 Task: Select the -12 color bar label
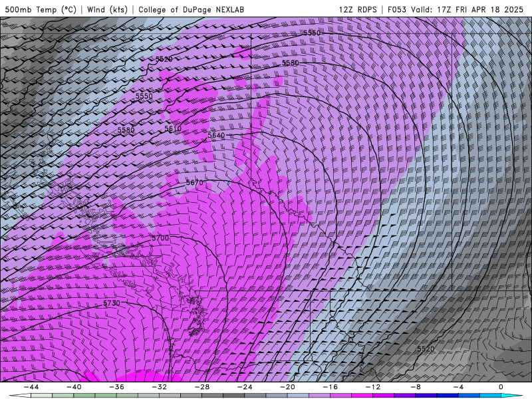coord(373,387)
